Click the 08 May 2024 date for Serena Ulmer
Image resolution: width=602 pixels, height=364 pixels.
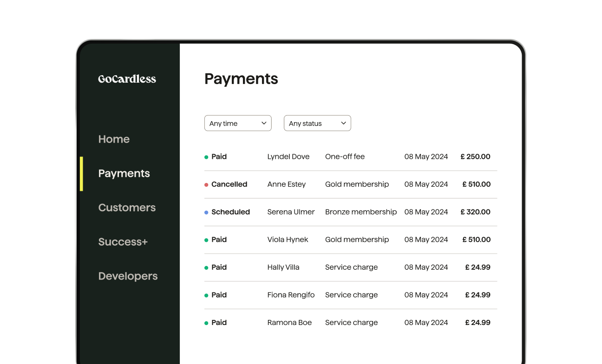point(426,212)
